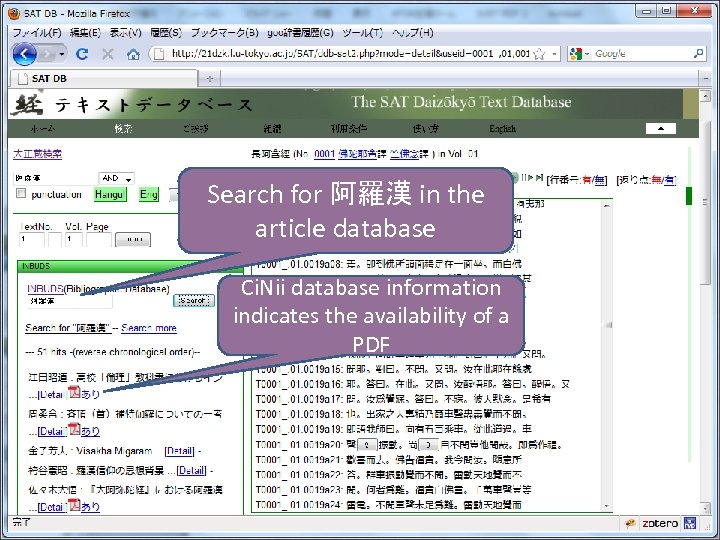
Task: Set line numbers 行番号 to 有
Action: [x=587, y=180]
